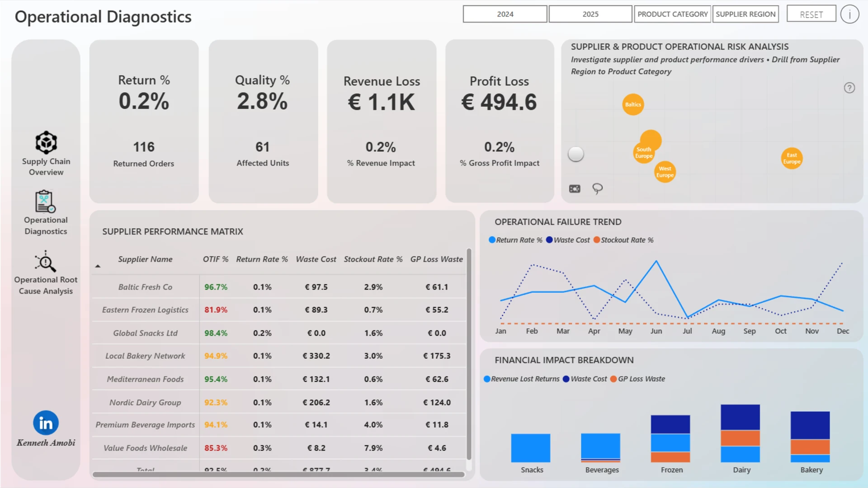
Task: Select the Value Foods Wholesale supplier
Action: (145, 448)
